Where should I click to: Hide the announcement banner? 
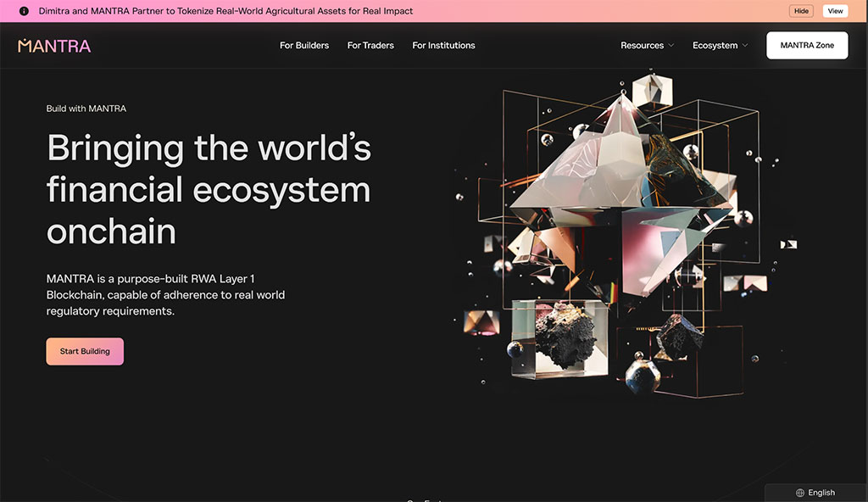coord(801,11)
